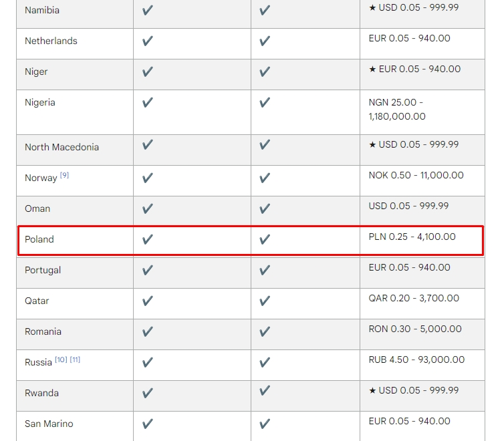Image resolution: width=504 pixels, height=441 pixels.
Task: Select the Poland country name cell
Action: pos(39,239)
